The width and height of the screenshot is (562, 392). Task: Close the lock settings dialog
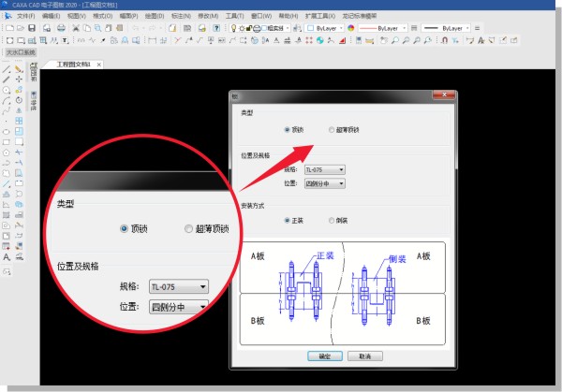444,94
